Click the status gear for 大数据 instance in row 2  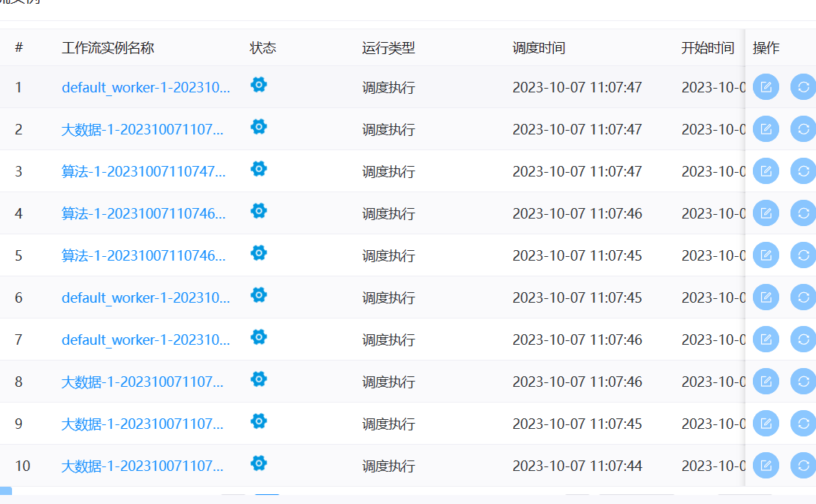point(258,127)
